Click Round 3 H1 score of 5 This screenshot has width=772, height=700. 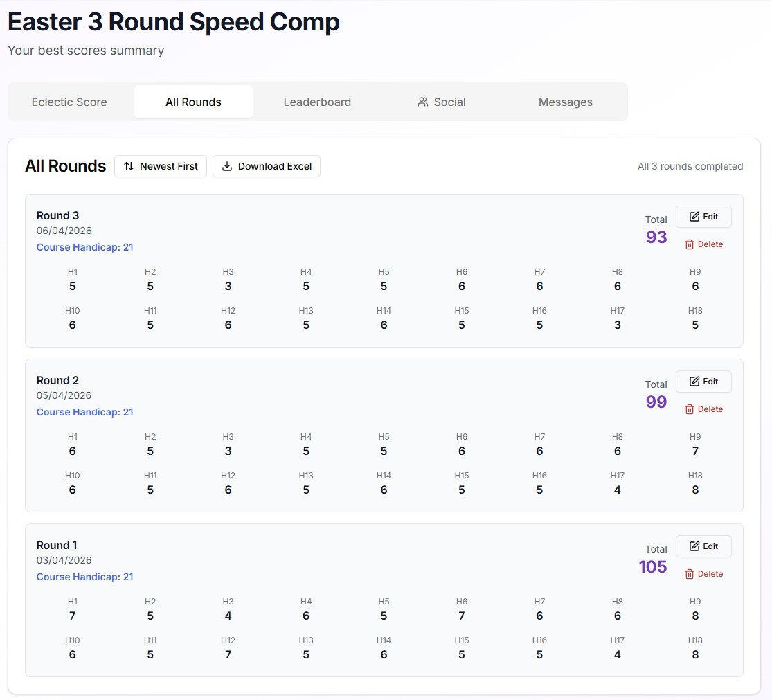(73, 287)
